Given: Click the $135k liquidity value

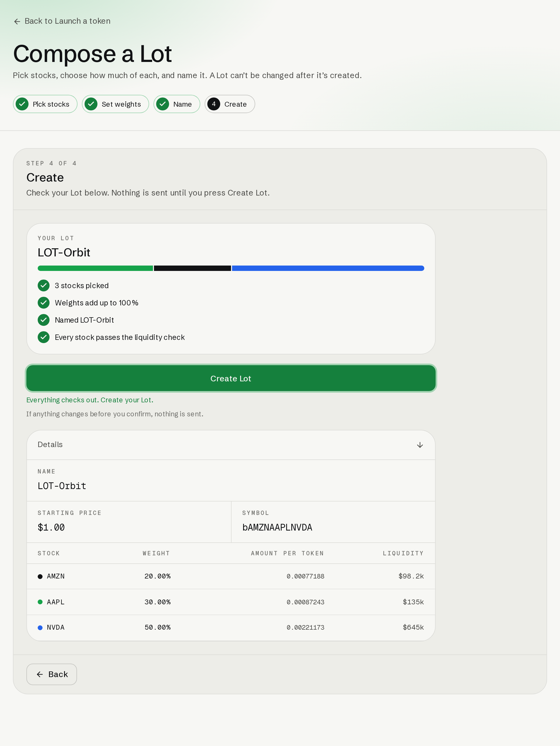Looking at the screenshot, I should [x=413, y=602].
